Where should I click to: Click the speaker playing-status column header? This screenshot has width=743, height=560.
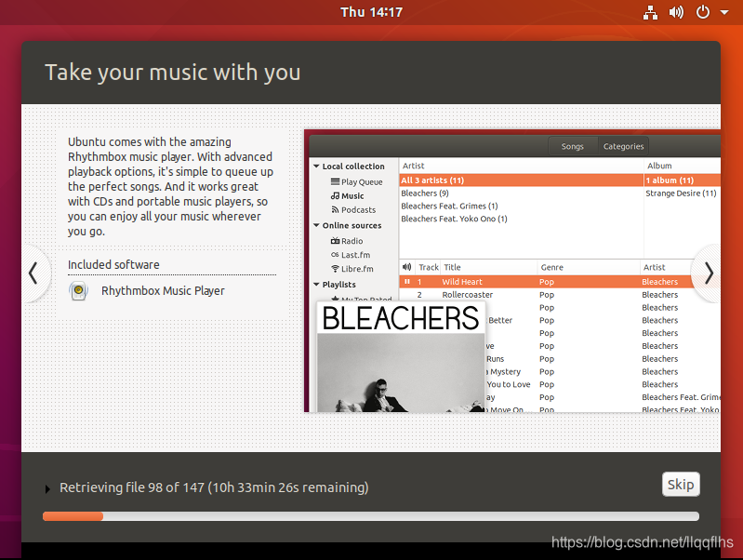(x=407, y=267)
